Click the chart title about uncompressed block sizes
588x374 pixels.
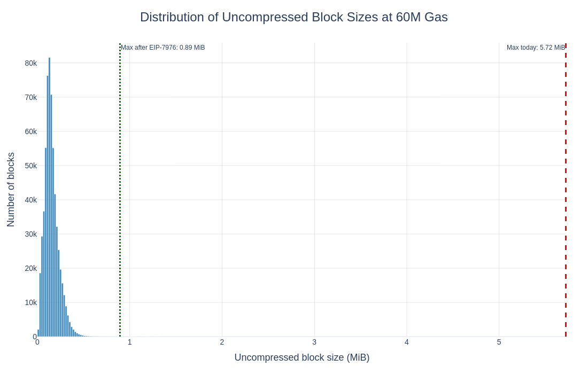tap(293, 17)
